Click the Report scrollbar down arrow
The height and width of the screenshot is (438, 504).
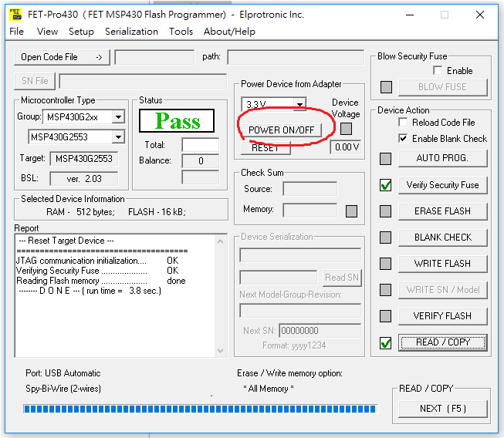tap(221, 350)
